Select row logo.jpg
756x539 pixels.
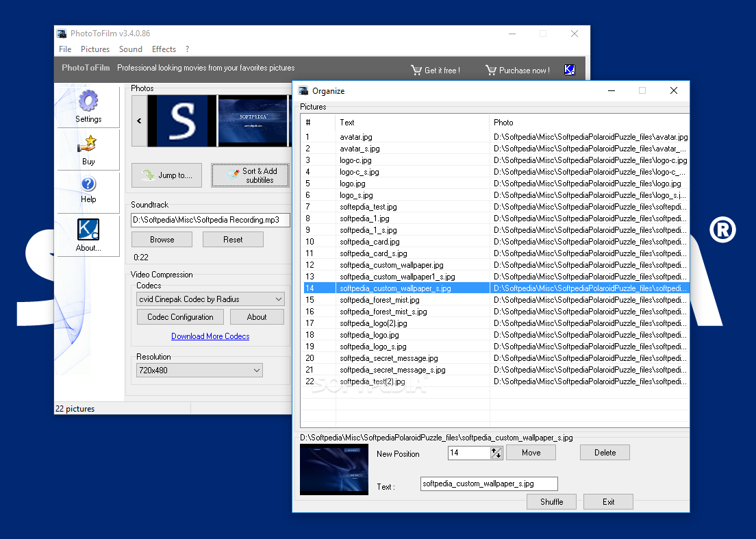click(494, 183)
